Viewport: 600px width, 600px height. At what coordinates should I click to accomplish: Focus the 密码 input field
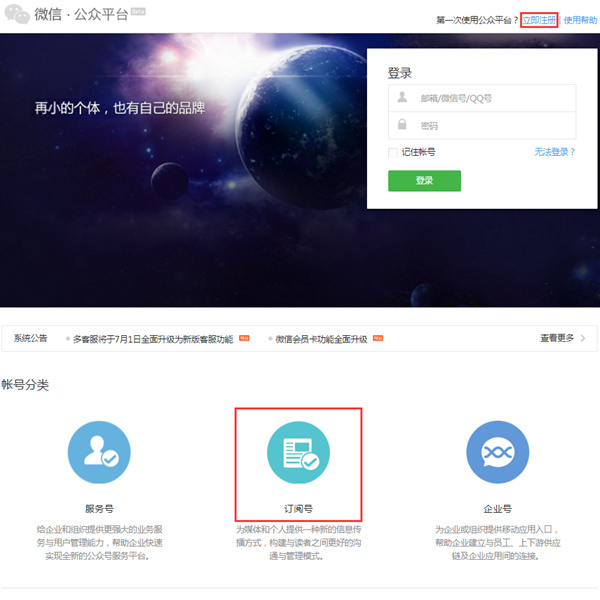click(482, 126)
